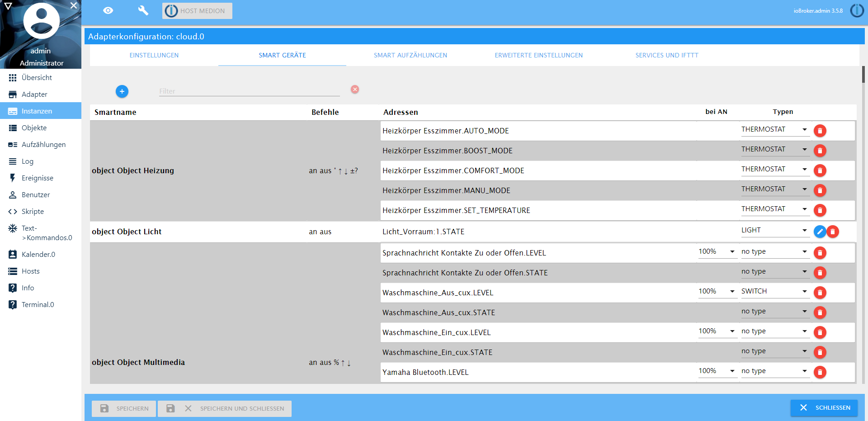
Task: Open the wrench settings icon in top bar
Action: (x=143, y=10)
